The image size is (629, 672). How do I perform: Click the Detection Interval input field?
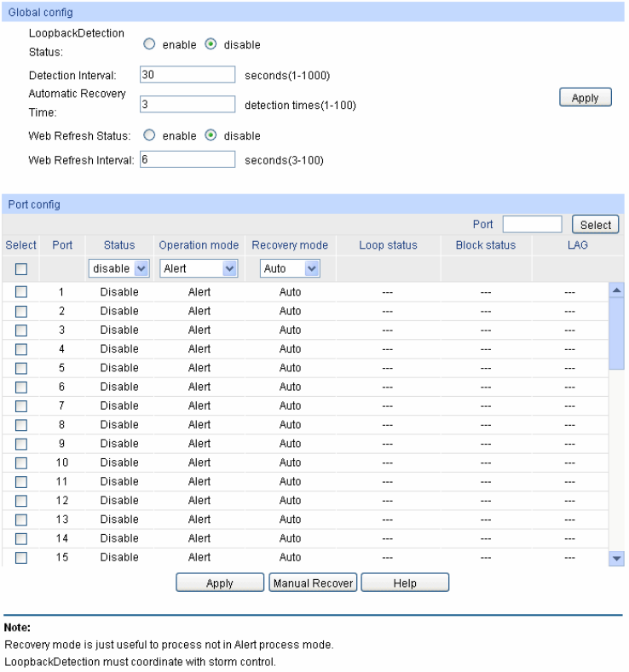(187, 75)
